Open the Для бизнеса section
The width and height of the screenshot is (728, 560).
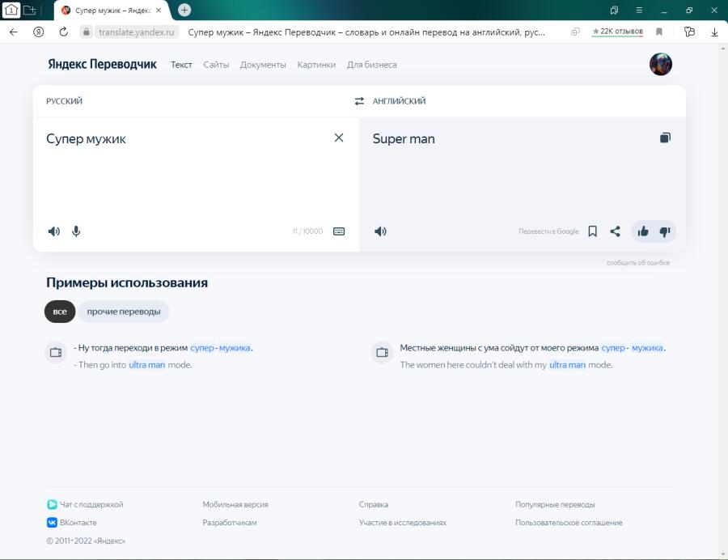(371, 65)
